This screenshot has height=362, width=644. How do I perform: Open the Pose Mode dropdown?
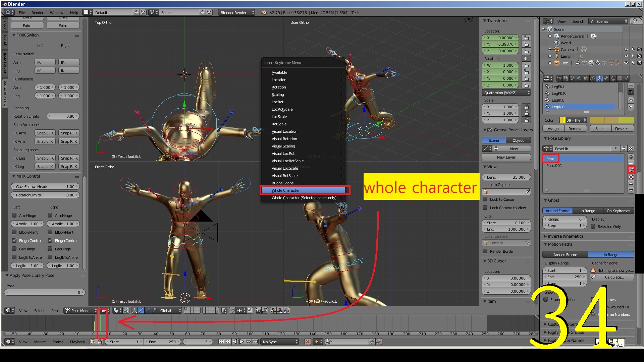(81, 311)
